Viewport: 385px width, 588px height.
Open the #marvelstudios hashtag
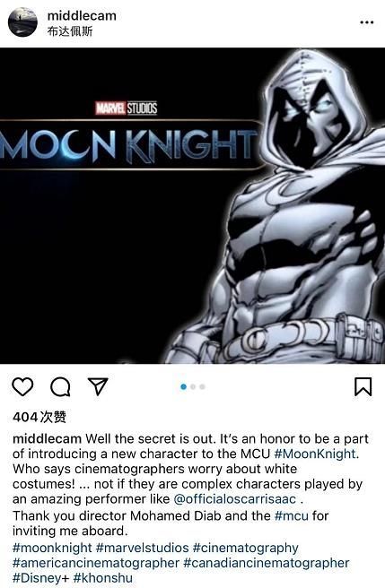click(143, 548)
